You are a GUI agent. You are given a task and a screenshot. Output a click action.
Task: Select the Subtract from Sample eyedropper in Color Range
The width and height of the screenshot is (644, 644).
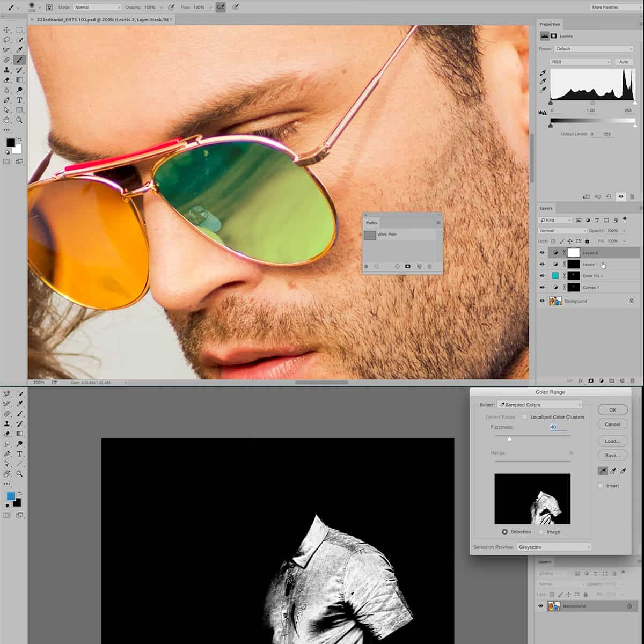click(623, 471)
